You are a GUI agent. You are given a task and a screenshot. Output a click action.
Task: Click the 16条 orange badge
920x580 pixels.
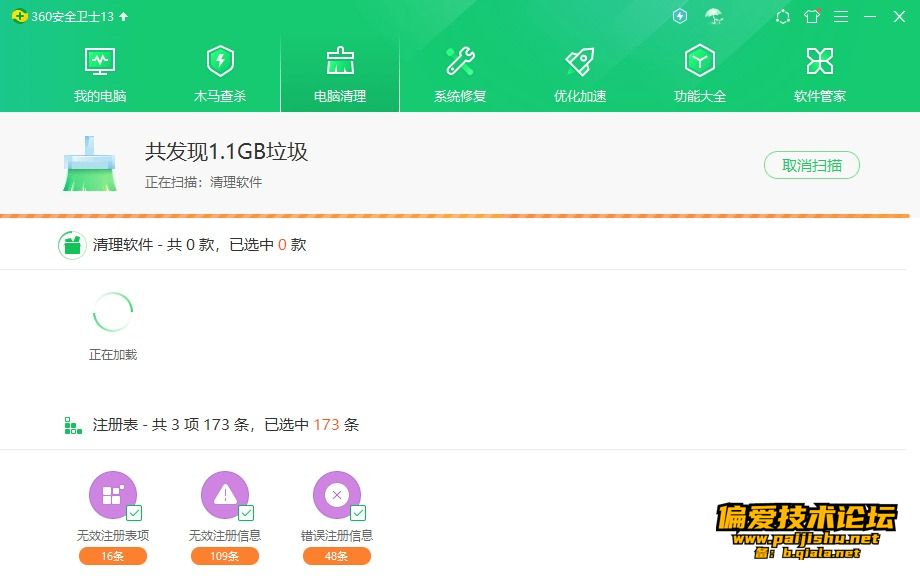(x=113, y=556)
